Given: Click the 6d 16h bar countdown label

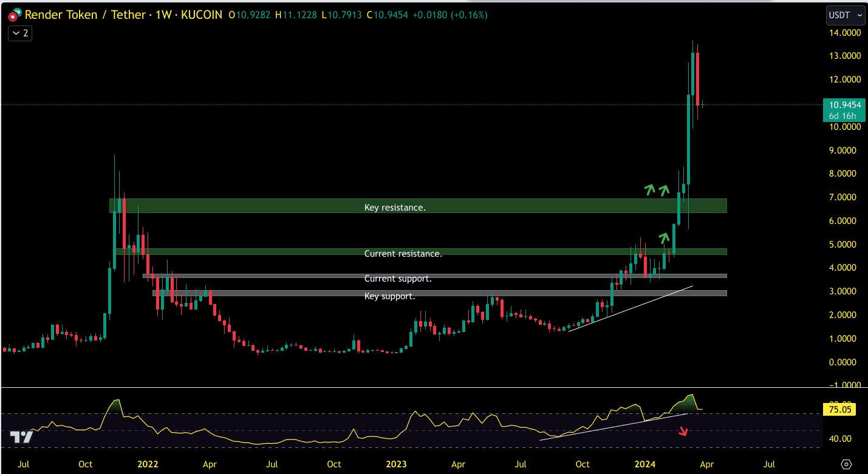Looking at the screenshot, I should [844, 116].
